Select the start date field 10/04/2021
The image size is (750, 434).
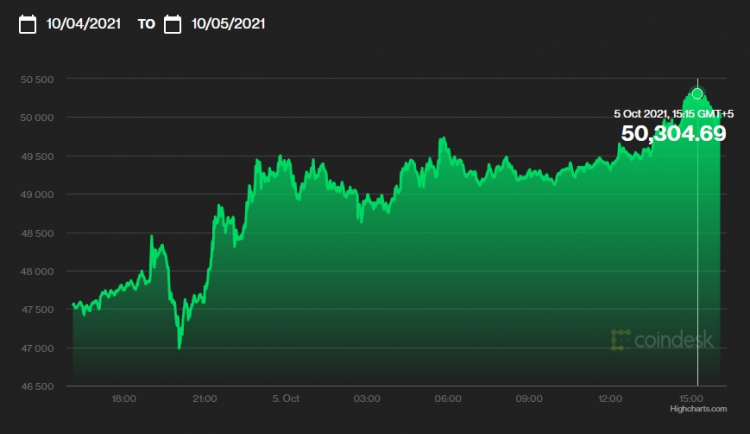click(x=84, y=24)
